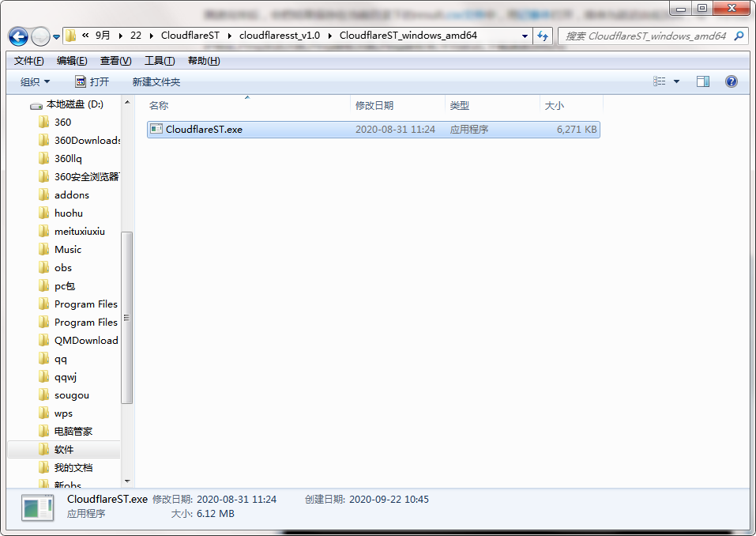Open the arrow after 22 breadcrumb
Screen dimensions: 756x536
(152, 36)
